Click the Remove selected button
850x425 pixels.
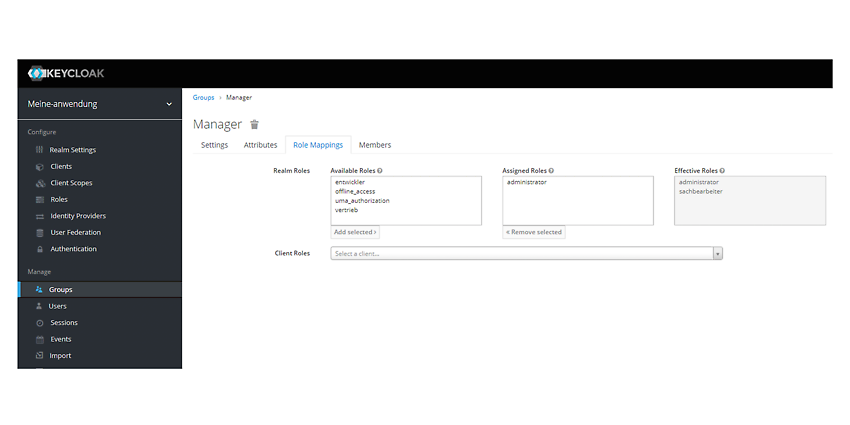coord(534,232)
